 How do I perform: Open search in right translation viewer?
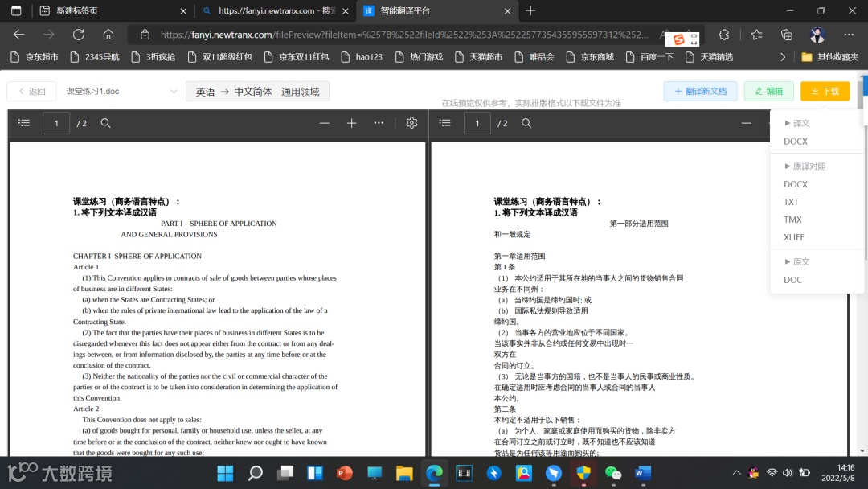click(x=526, y=123)
